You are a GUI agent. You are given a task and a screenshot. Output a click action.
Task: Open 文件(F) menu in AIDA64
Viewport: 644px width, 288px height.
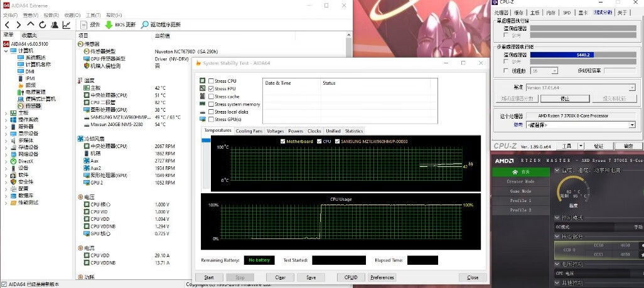11,15
